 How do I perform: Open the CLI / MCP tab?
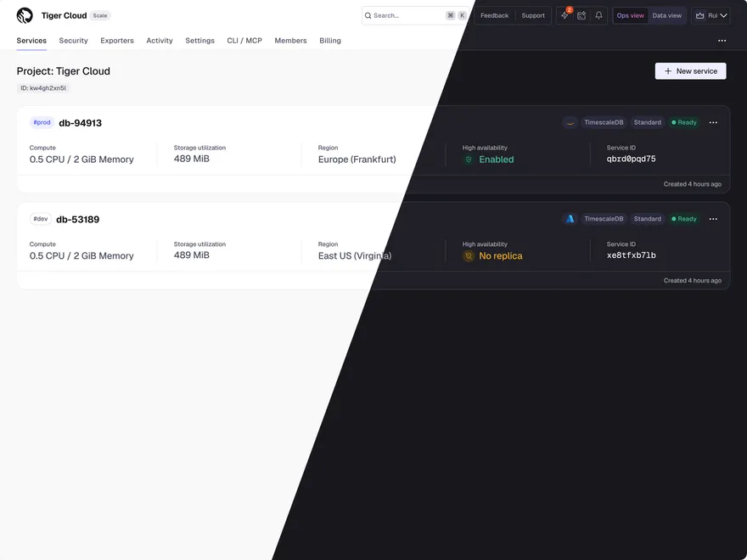point(244,41)
